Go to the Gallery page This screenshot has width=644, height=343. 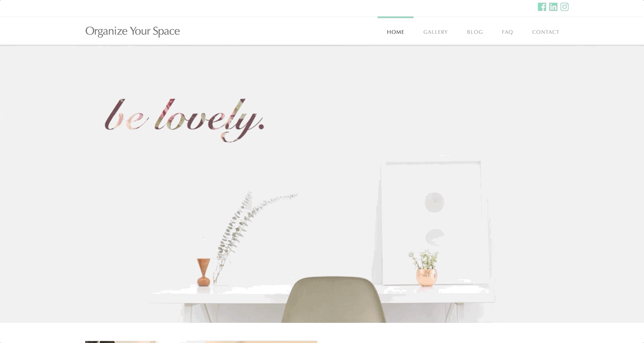coord(435,32)
